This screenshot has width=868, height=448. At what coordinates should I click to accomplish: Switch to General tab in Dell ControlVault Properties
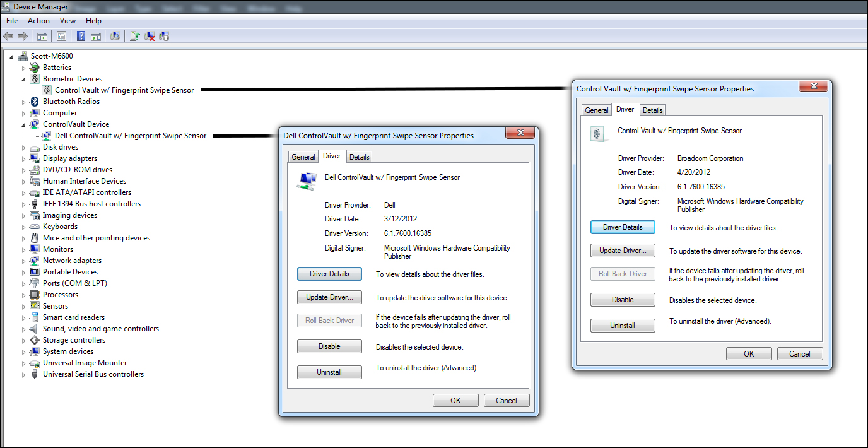(x=303, y=157)
